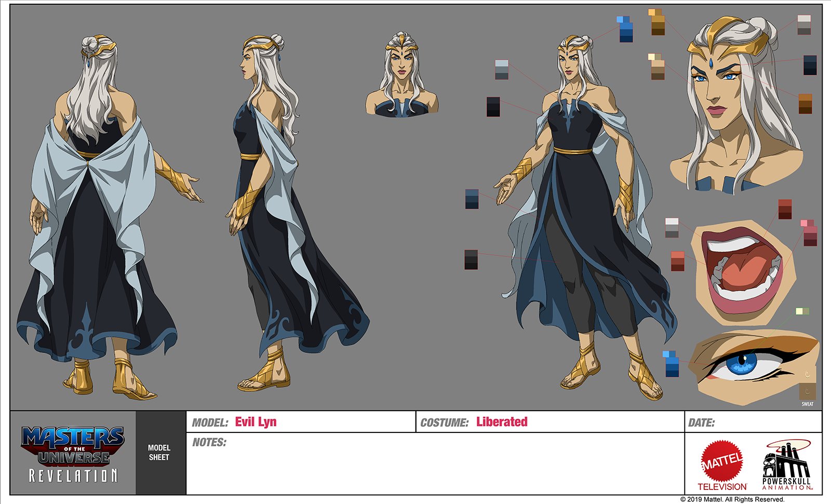Open the back view character pose

110,218
